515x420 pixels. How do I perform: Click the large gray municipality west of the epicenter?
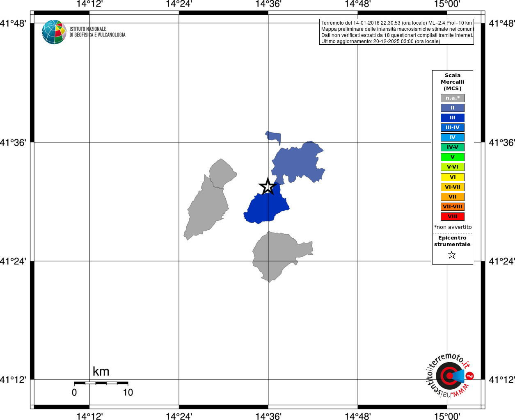tap(206, 207)
